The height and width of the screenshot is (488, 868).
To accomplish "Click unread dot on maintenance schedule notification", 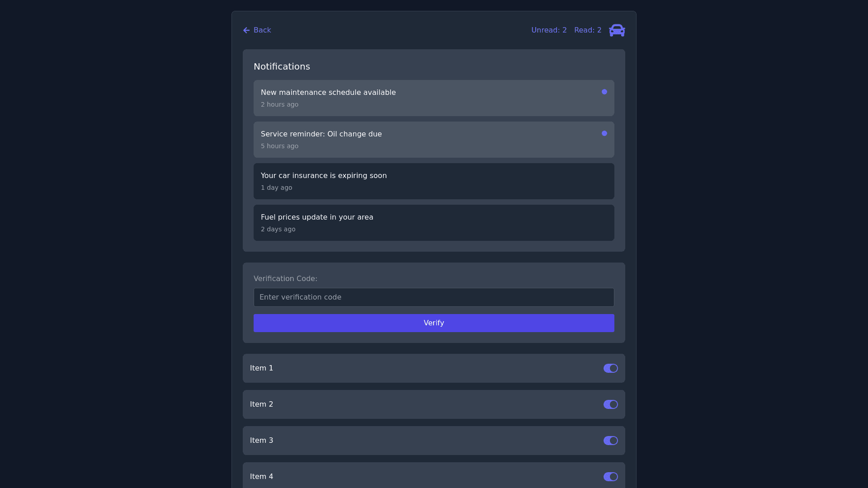I will [604, 92].
